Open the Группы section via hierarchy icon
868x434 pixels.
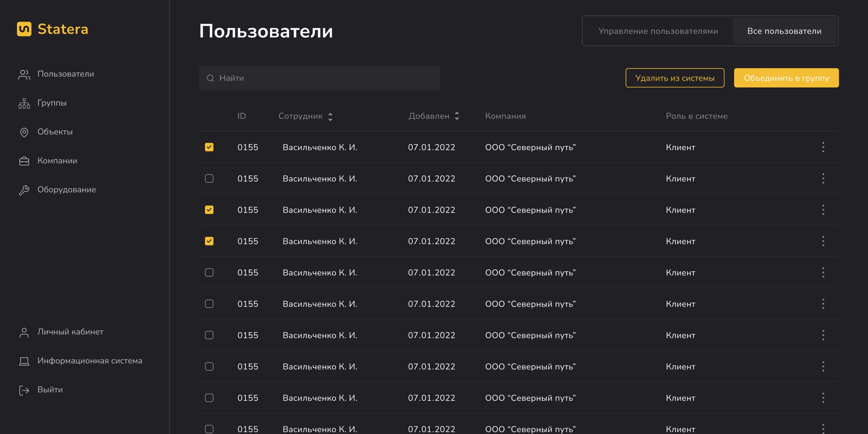click(24, 103)
